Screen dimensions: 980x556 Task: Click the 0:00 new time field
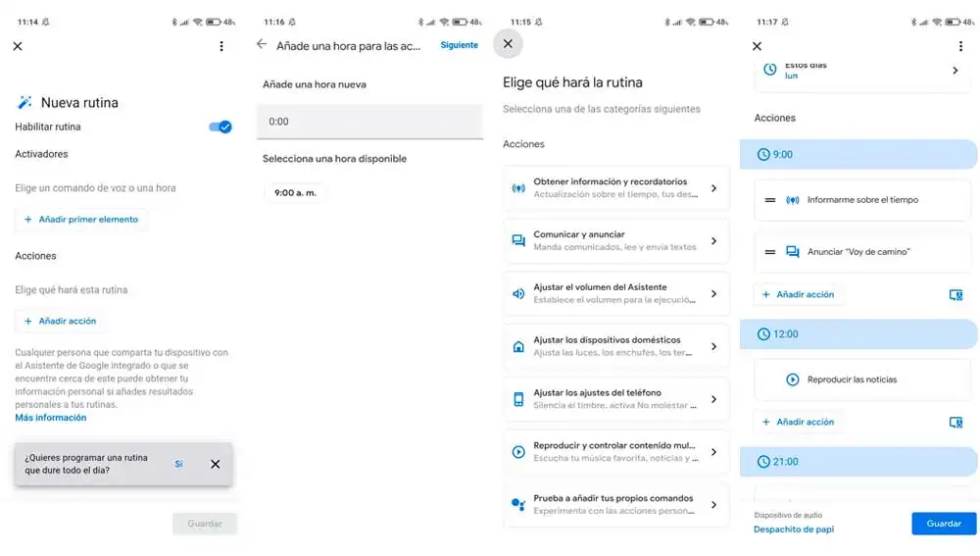[x=369, y=122]
